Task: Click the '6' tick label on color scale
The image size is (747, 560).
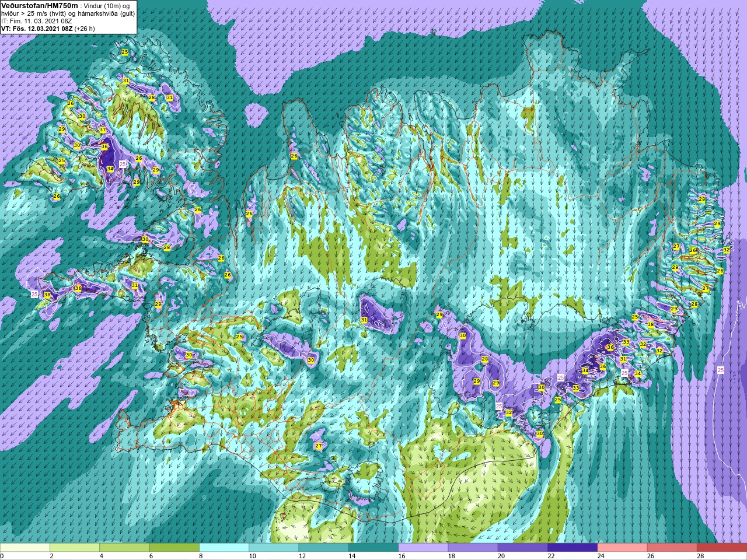Action: [x=152, y=556]
